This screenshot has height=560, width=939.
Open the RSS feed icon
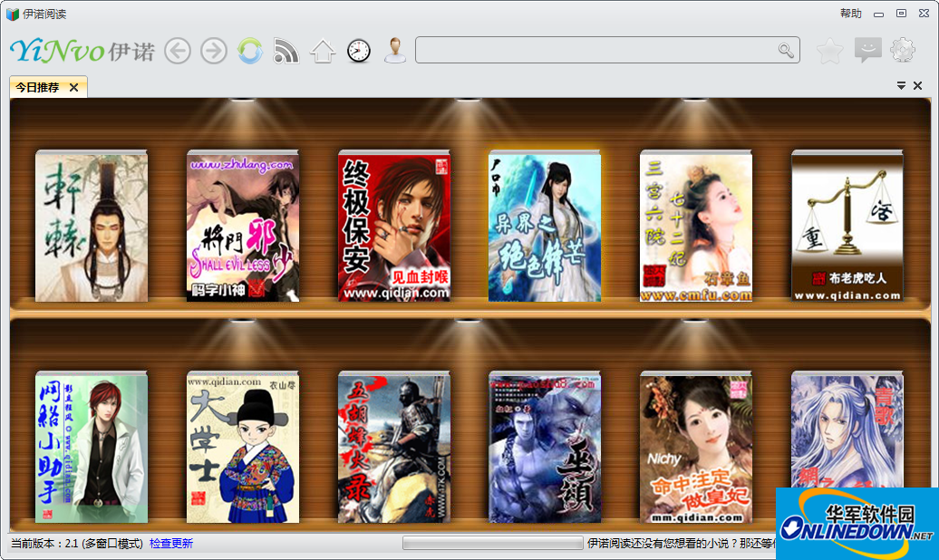coord(286,51)
